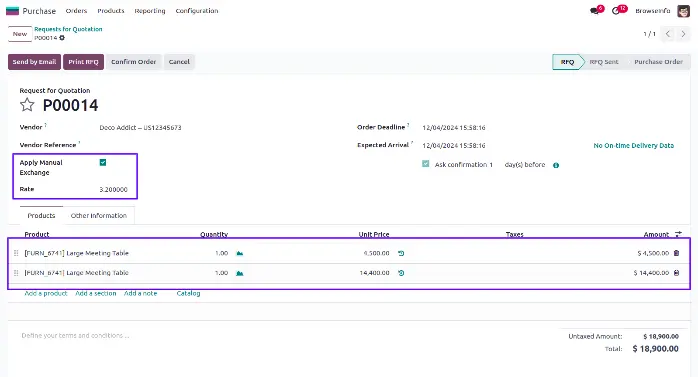Open forecast chart icon in 4,500.00 row
The height and width of the screenshot is (377, 698).
click(x=239, y=253)
